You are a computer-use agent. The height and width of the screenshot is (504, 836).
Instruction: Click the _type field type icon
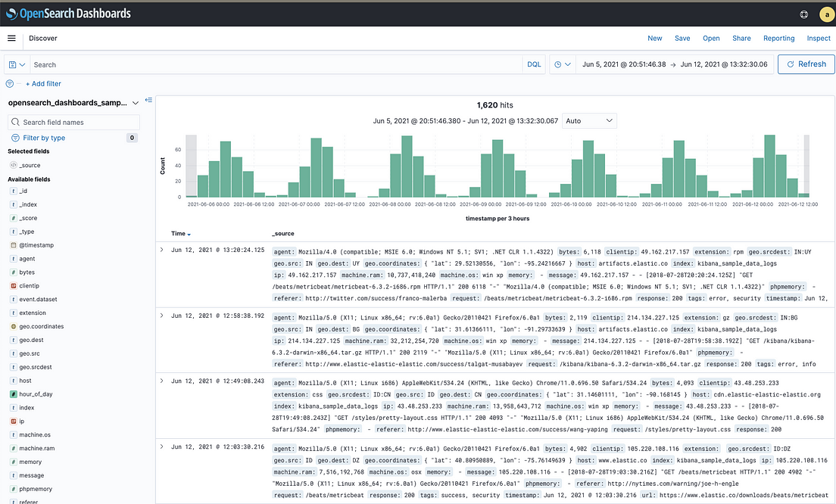pos(14,232)
